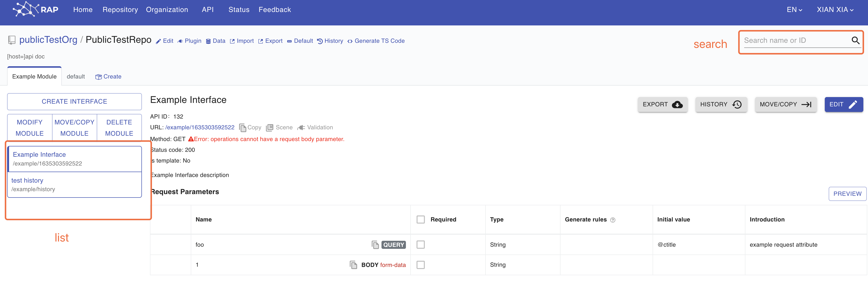Click the RAP logo

tap(35, 9)
